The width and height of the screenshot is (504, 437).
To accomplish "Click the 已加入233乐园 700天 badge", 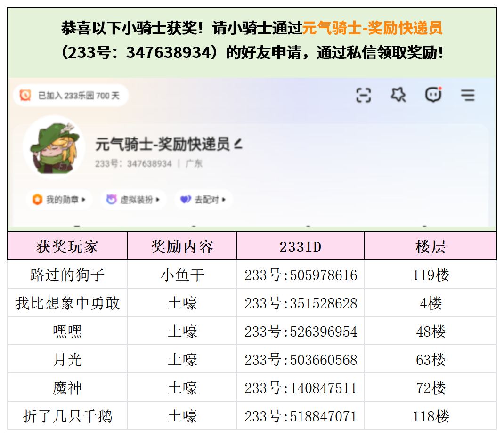I will [x=71, y=96].
